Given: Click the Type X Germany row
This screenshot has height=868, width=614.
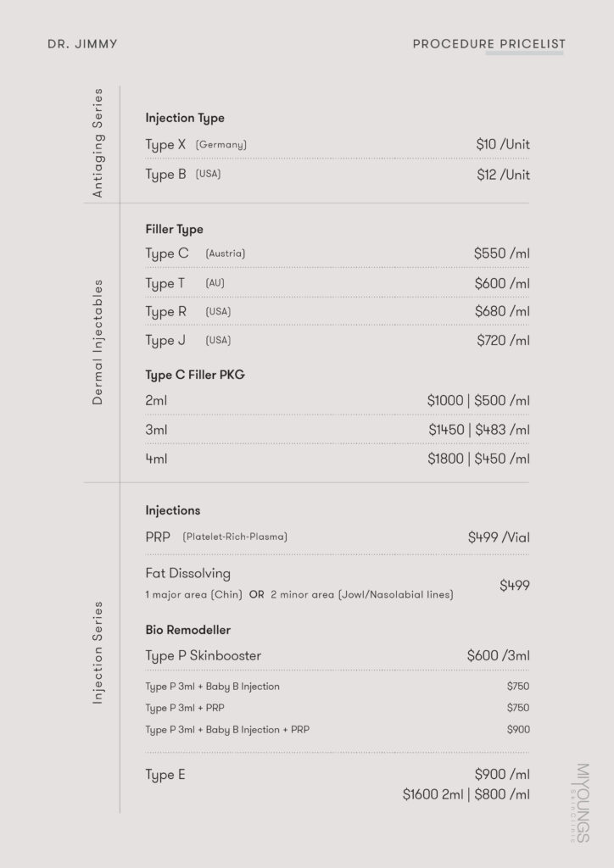Looking at the screenshot, I should 196,145.
